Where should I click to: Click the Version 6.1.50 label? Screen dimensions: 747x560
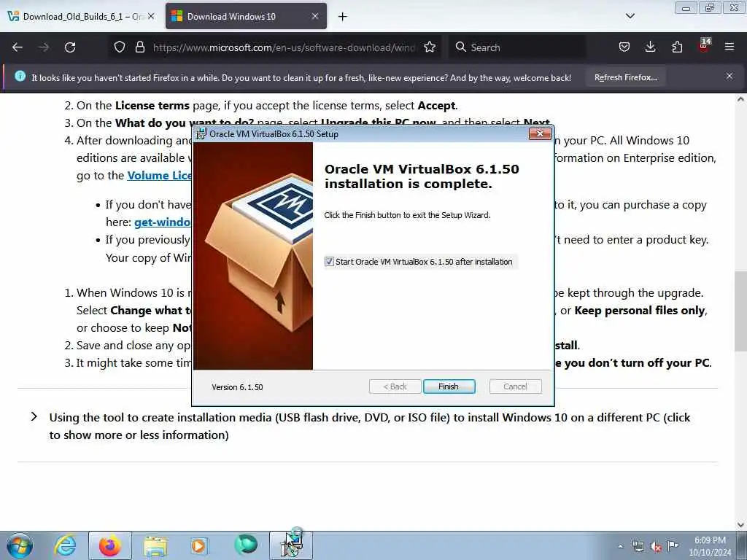tap(237, 387)
